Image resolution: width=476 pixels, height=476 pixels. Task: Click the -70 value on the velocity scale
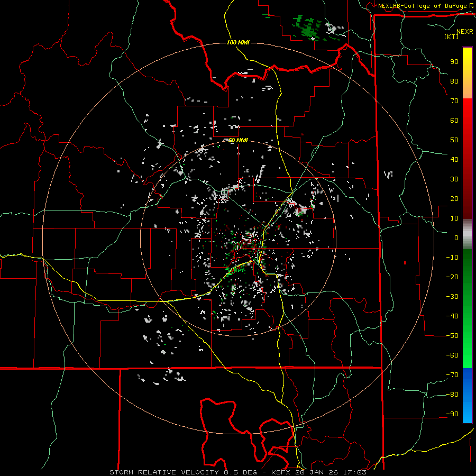tap(452, 375)
